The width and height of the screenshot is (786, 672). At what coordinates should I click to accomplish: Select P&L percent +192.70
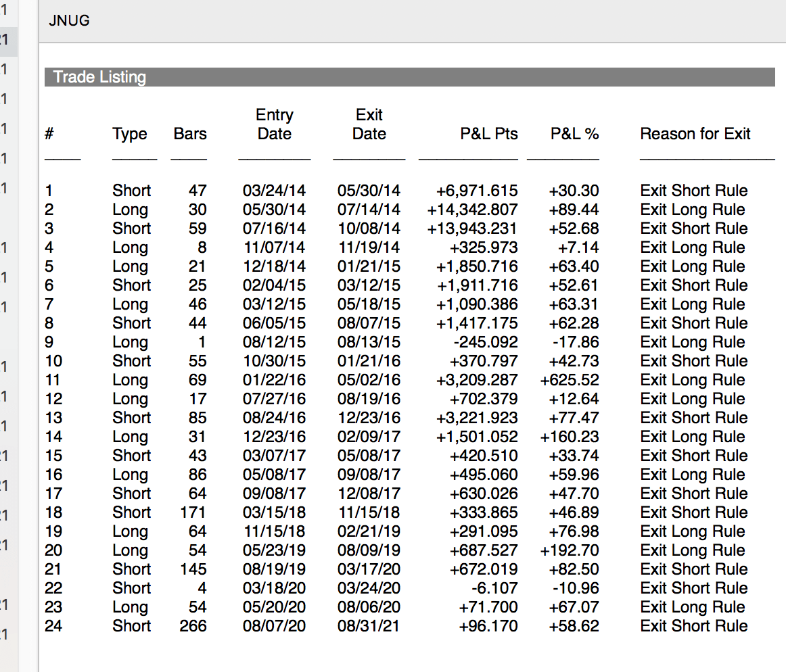pos(570,551)
